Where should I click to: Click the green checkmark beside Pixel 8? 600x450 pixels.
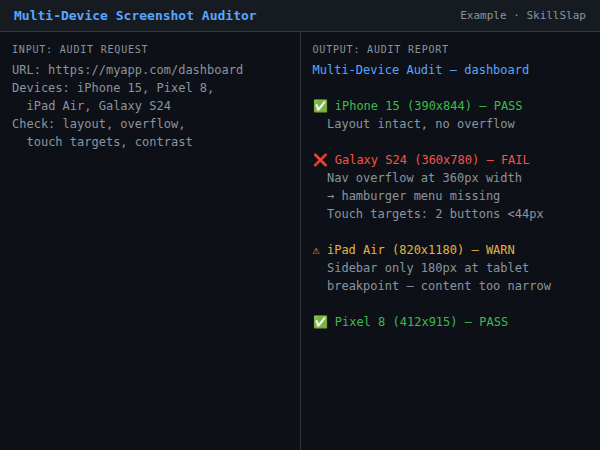320,322
